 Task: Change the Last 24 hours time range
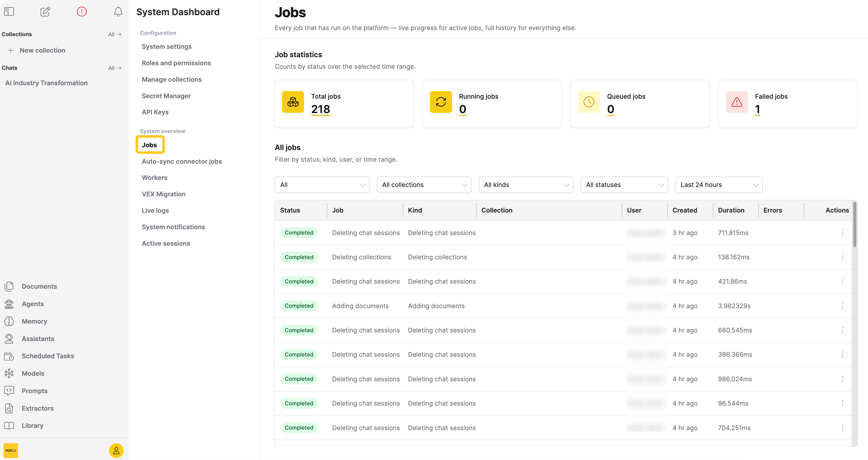719,185
